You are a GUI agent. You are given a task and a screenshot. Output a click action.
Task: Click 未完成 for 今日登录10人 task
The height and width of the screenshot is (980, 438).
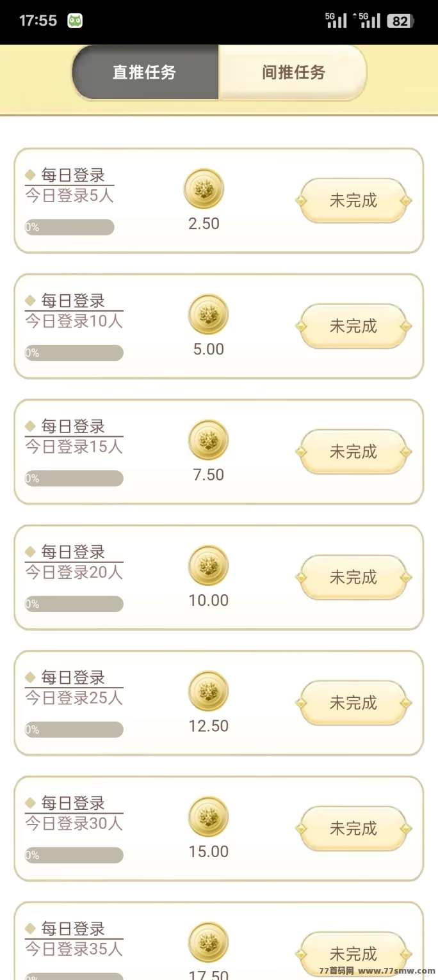point(353,326)
